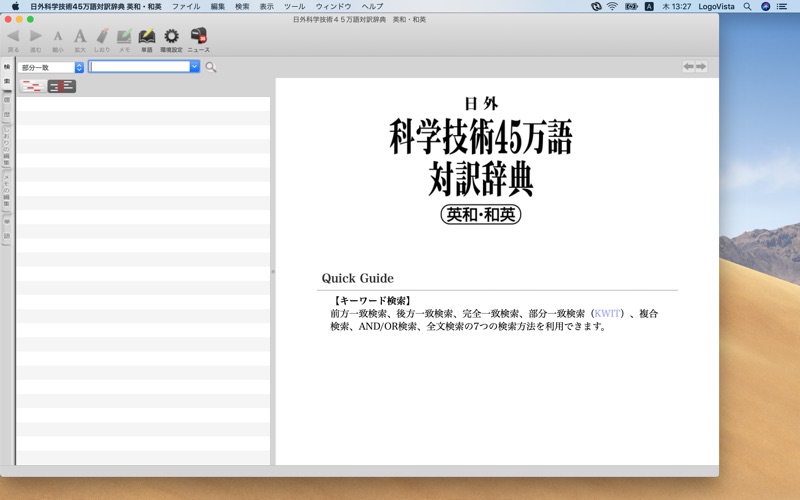Open the Apple menu
This screenshot has height=500, width=800.
click(x=15, y=6)
